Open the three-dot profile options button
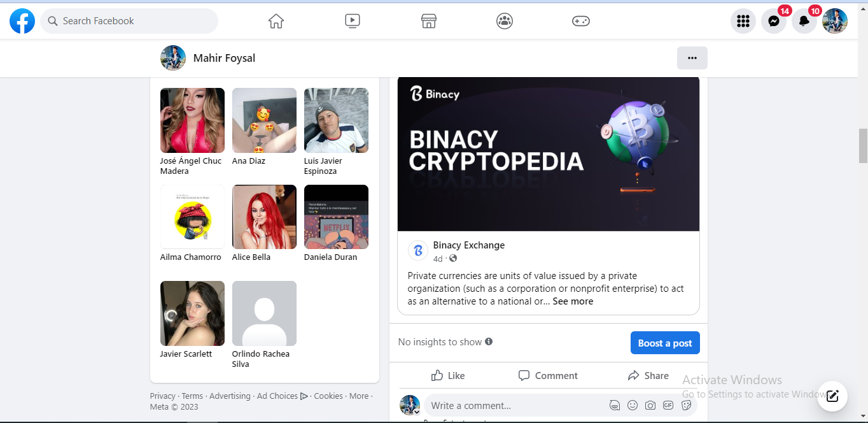The image size is (868, 423). click(692, 58)
